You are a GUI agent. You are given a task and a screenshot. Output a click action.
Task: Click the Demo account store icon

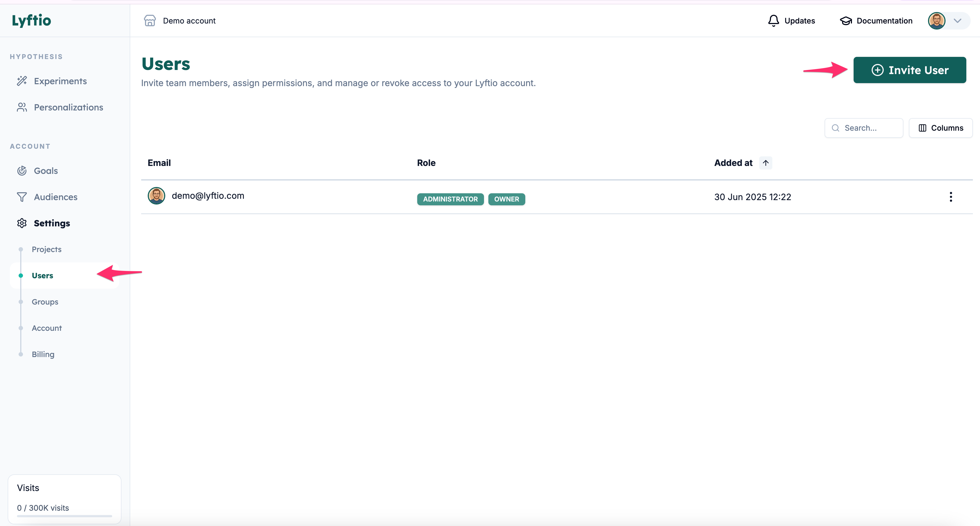[x=150, y=21]
